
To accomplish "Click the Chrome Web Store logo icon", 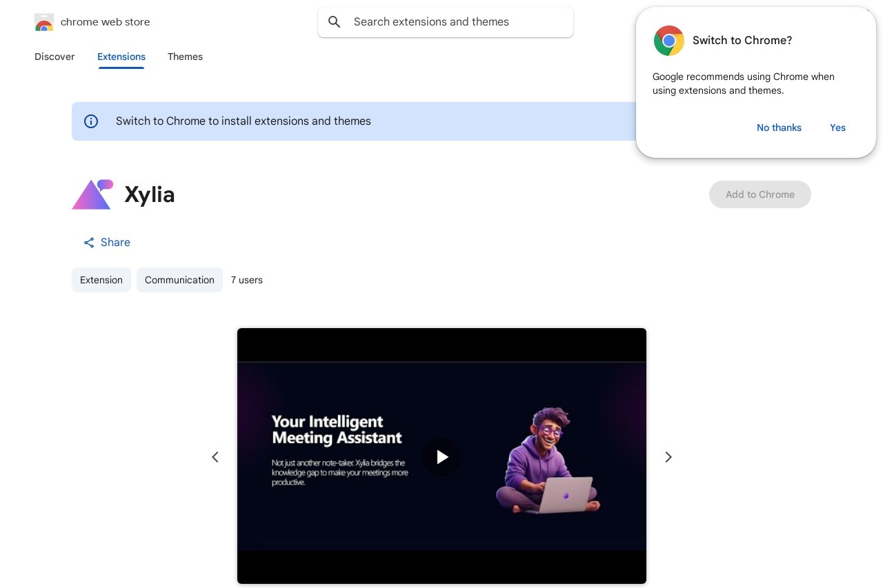I will coord(44,22).
